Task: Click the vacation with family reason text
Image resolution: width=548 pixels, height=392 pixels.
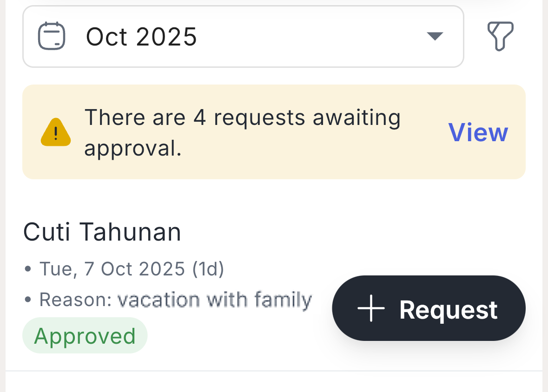Action: 214,300
